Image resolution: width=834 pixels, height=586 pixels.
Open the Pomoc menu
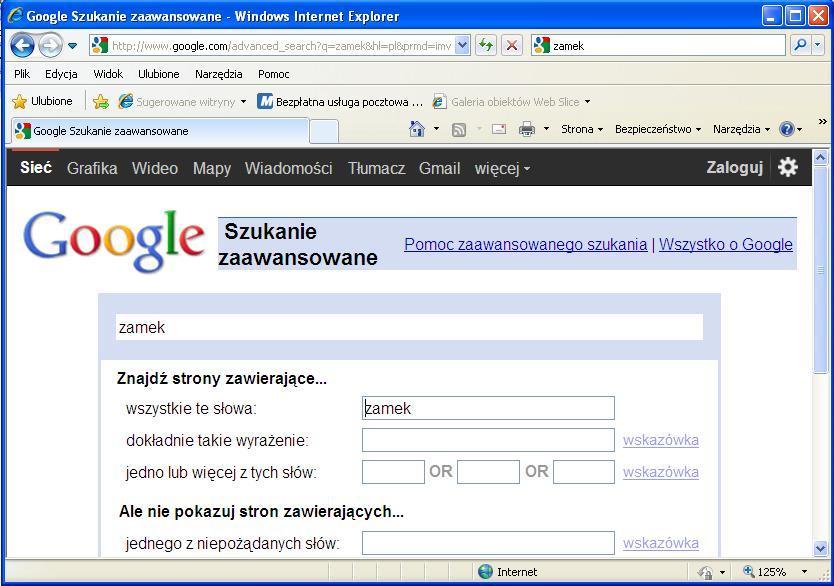(x=273, y=74)
